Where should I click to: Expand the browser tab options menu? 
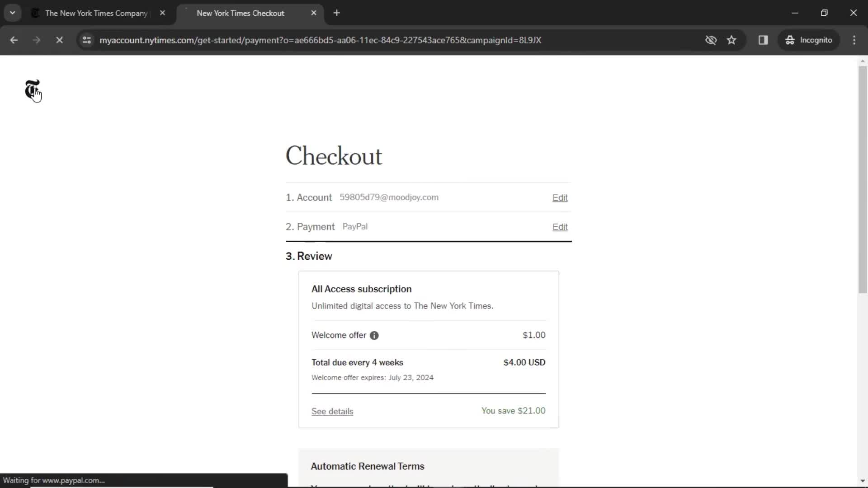(x=13, y=13)
